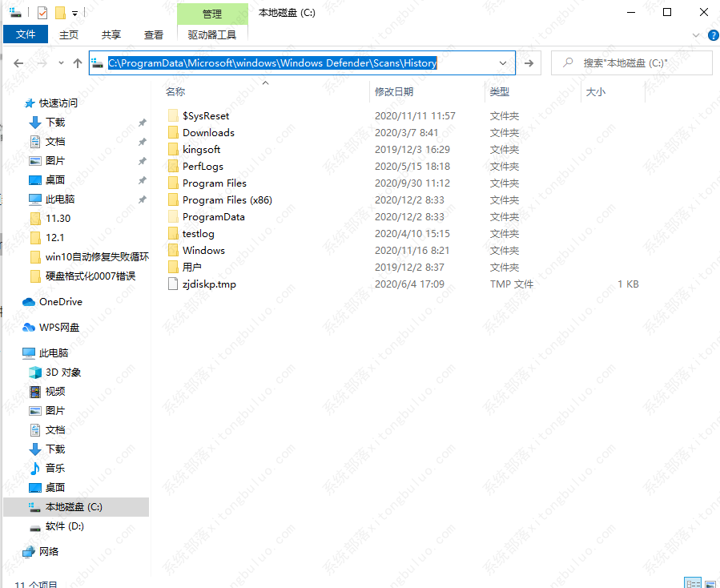Unpin 桌面 from quick access
The width and height of the screenshot is (720, 588).
click(x=142, y=179)
